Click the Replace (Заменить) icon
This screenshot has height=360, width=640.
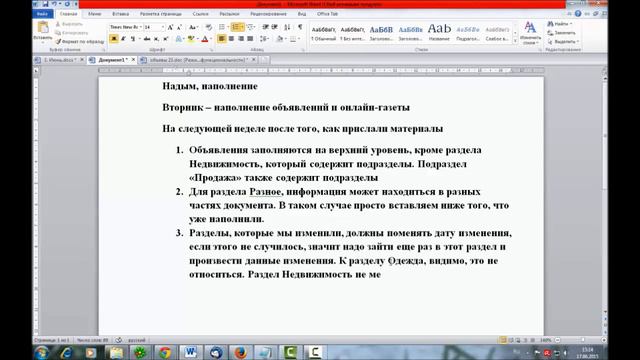click(x=562, y=33)
